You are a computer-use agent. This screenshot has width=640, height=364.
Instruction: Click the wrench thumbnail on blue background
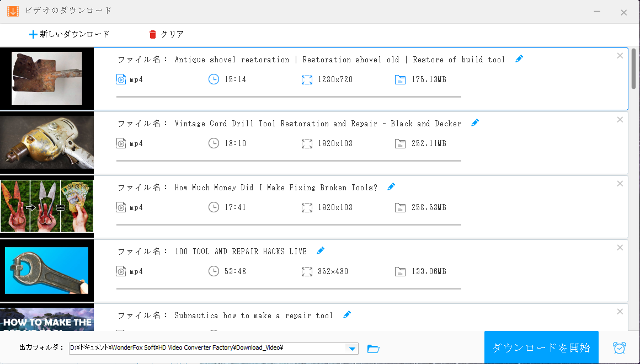click(47, 270)
